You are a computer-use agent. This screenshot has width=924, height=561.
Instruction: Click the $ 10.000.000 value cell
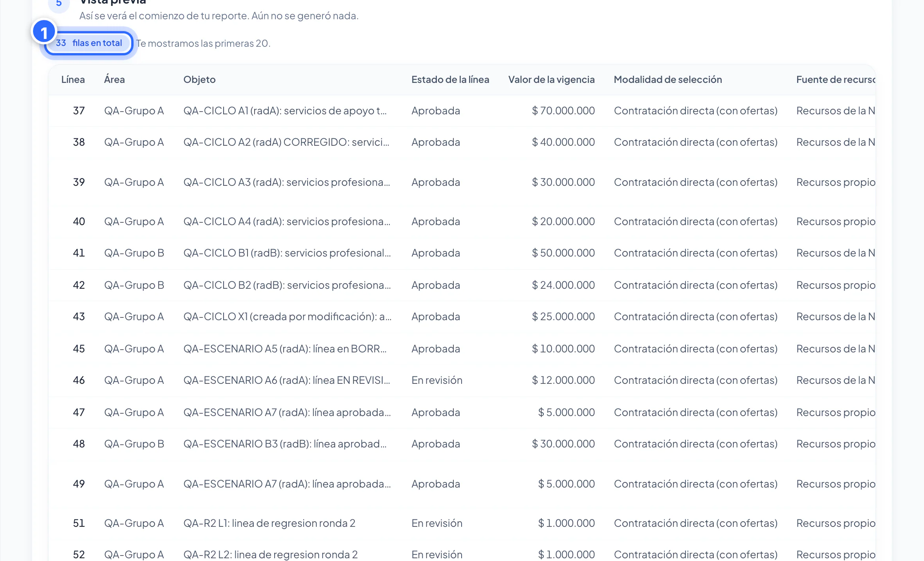point(563,349)
